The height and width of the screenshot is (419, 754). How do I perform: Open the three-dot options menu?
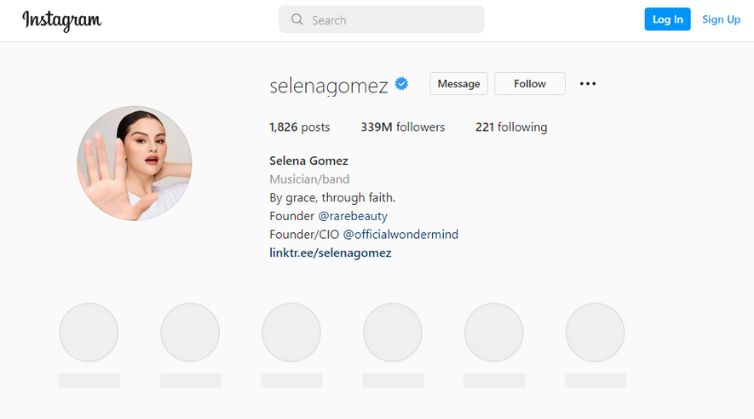(x=588, y=84)
